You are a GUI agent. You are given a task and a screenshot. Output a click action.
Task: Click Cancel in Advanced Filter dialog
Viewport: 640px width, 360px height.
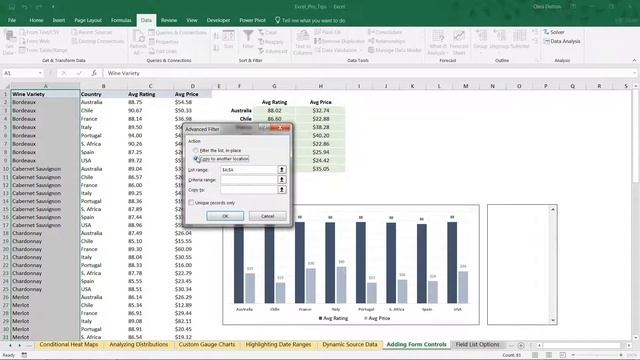pyautogui.click(x=267, y=216)
